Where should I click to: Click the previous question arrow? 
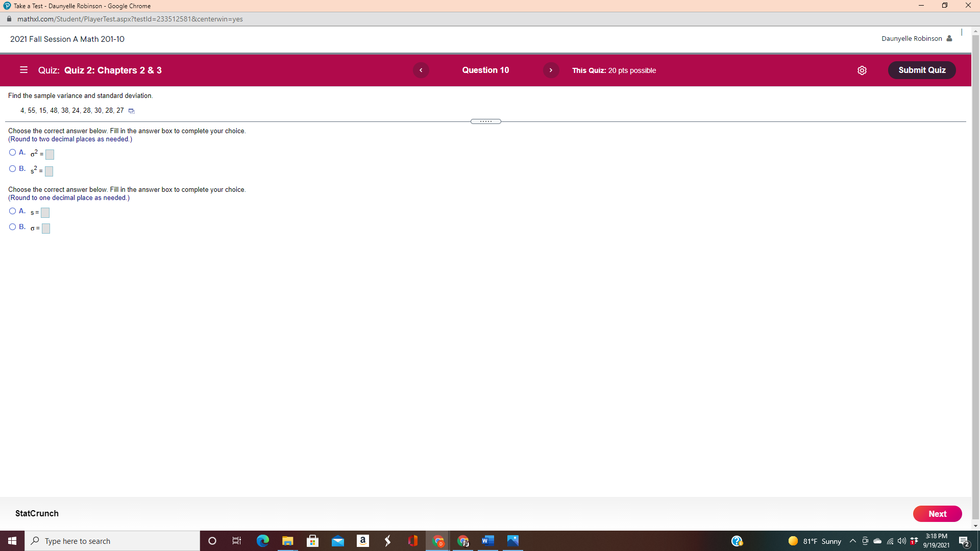click(421, 70)
